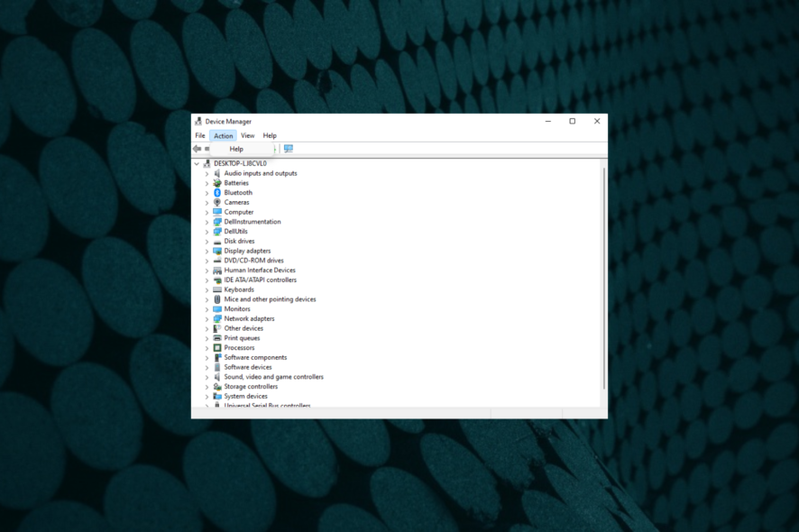The width and height of the screenshot is (799, 532).
Task: Click the Disk drives icon
Action: point(217,241)
